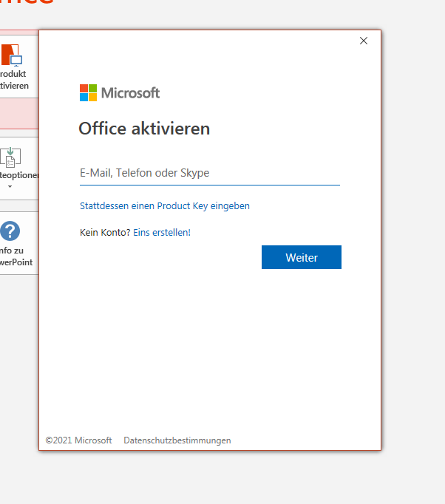
Task: Click the 'Office aktivieren' heading text
Action: 144,129
